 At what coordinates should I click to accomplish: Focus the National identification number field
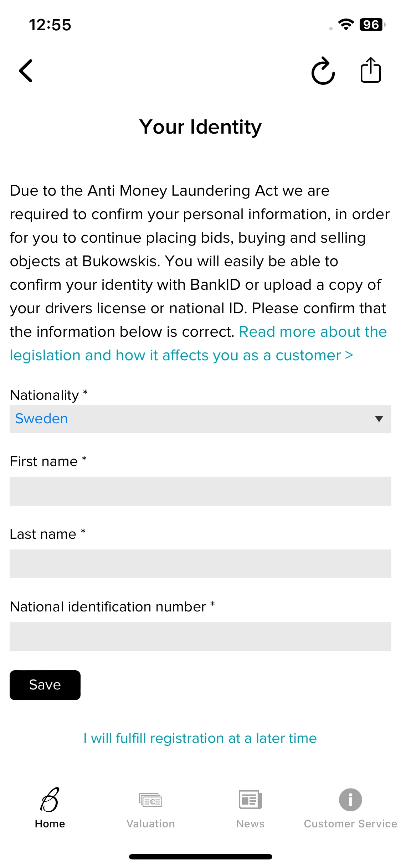[x=200, y=636]
